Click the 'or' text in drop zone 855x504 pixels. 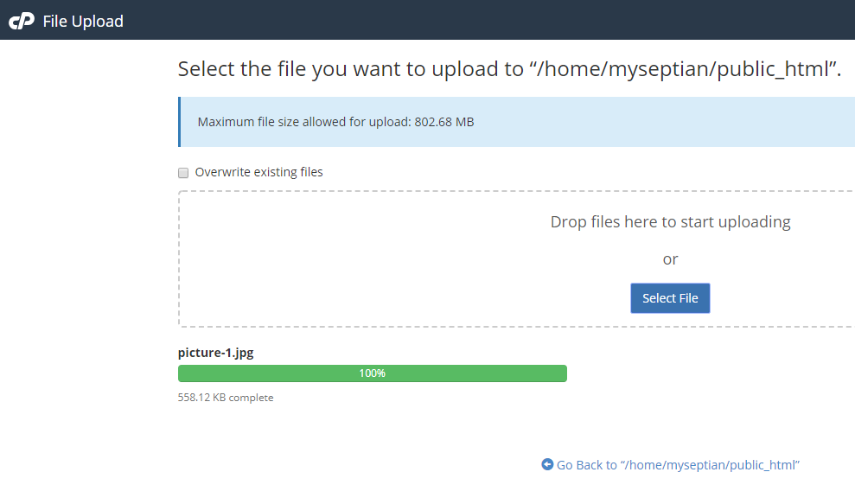point(670,259)
